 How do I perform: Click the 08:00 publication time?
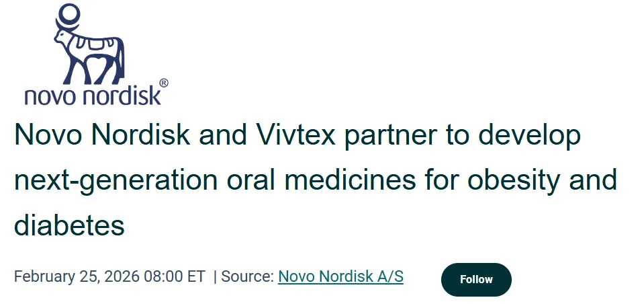pos(164,276)
